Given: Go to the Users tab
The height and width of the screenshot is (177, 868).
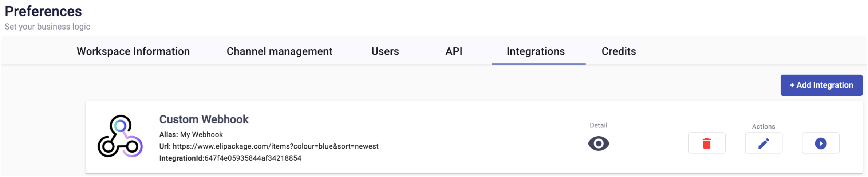Looking at the screenshot, I should point(385,51).
